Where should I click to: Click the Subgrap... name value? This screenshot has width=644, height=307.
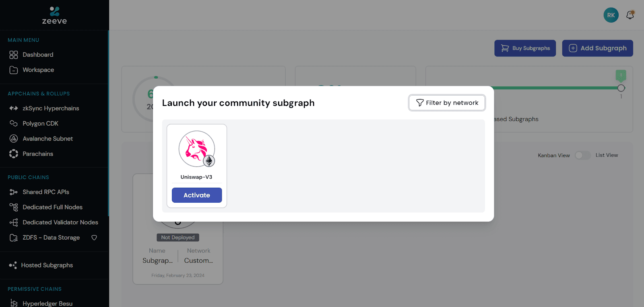pos(157,261)
